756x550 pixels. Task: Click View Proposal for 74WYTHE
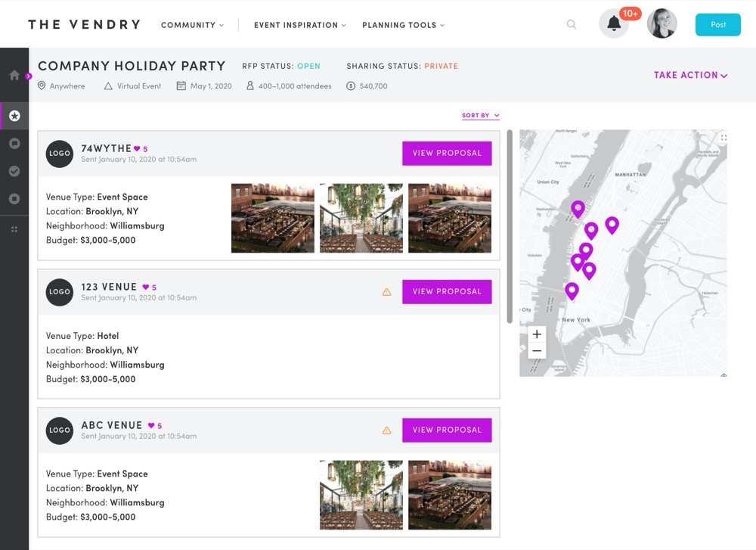point(447,153)
